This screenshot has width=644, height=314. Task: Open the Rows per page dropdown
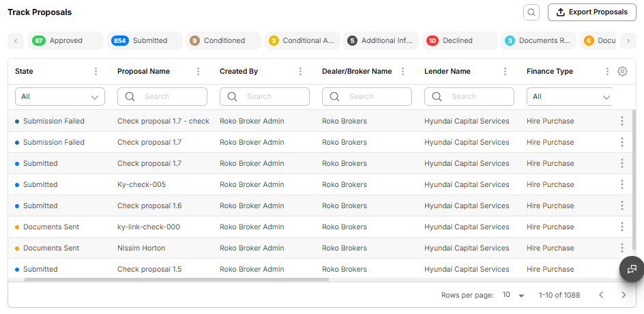pyautogui.click(x=514, y=295)
